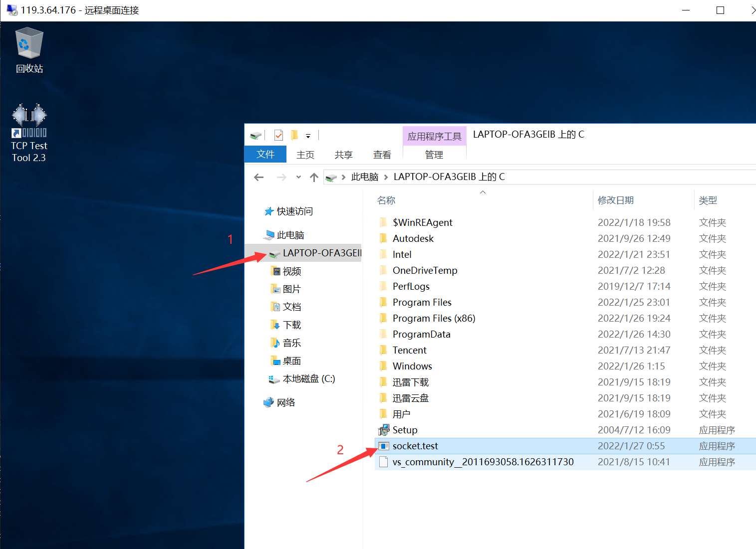The height and width of the screenshot is (549, 756).
Task: Click the drive icon in quick access toolbar
Action: [x=255, y=136]
